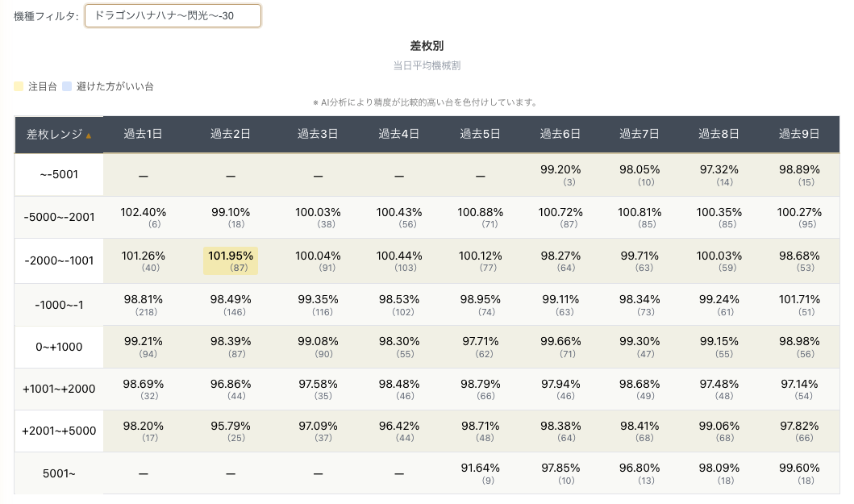The image size is (854, 504).
Task: Select the +2001~+5000 row label
Action: click(59, 431)
